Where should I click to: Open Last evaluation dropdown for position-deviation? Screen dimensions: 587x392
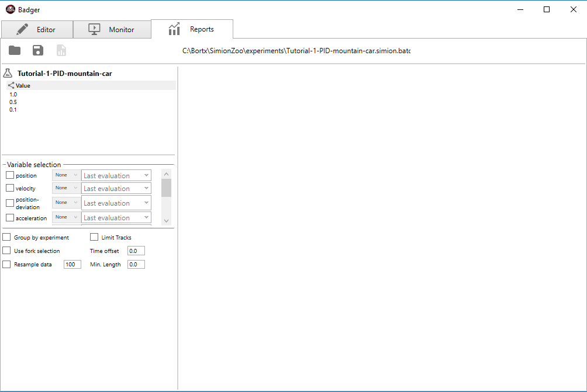[x=116, y=203]
